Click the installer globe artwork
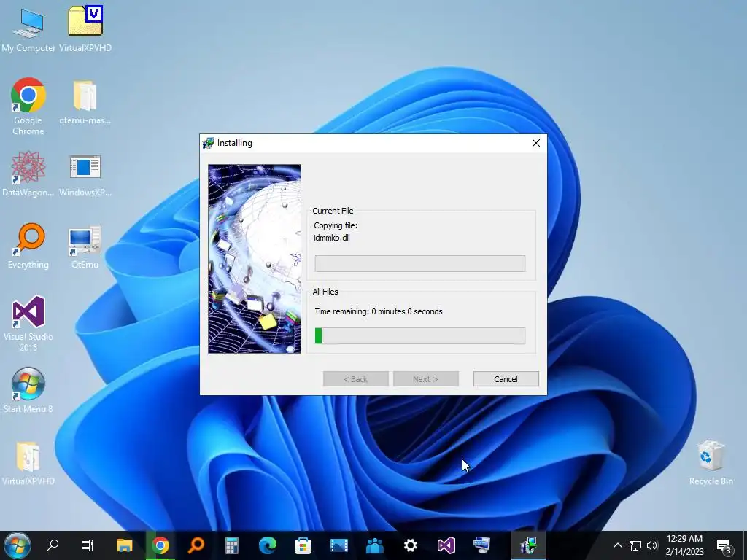The width and height of the screenshot is (747, 560). click(255, 259)
